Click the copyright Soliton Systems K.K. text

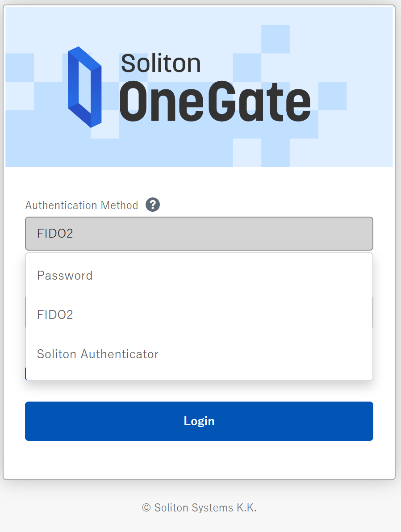pyautogui.click(x=200, y=507)
